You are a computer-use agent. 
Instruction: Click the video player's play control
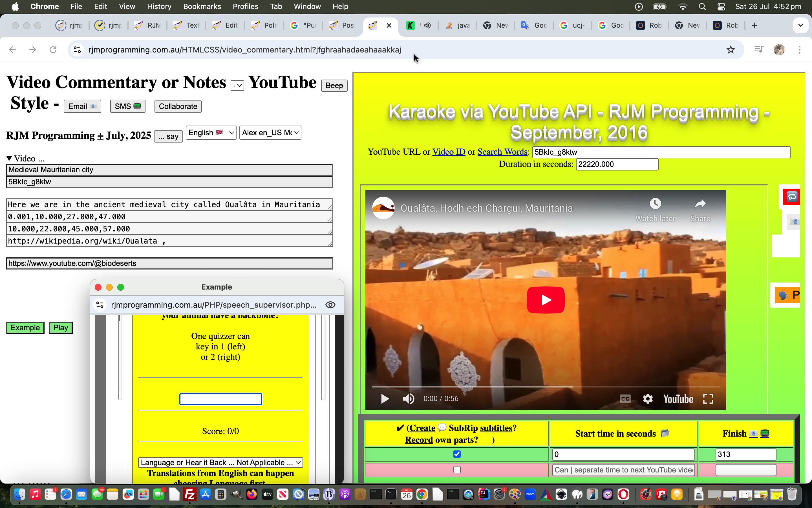click(x=385, y=399)
